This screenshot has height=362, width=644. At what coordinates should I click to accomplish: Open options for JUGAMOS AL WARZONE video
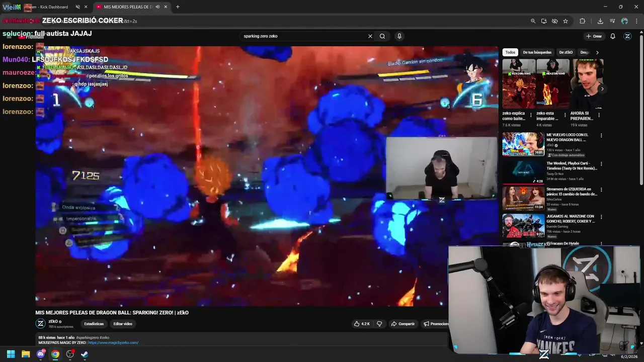click(601, 217)
